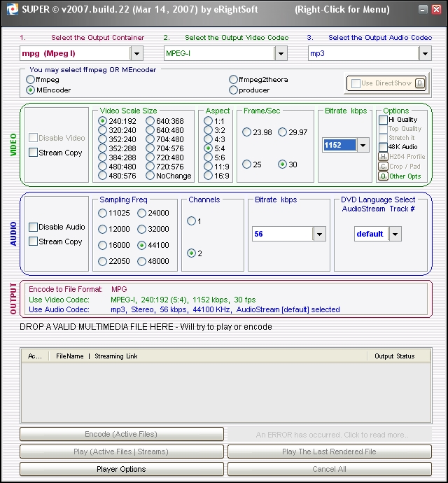Click the mp3 audio codec field
This screenshot has width=448, height=483.
click(363, 54)
